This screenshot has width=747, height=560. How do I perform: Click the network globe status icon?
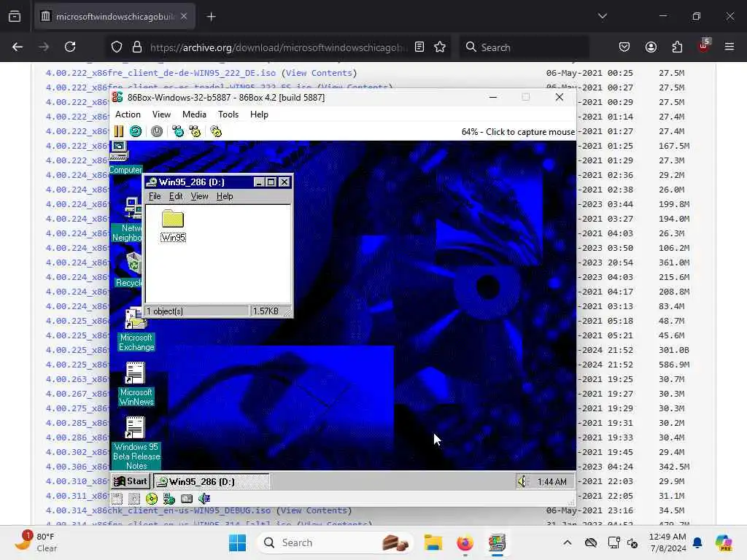pos(169,499)
